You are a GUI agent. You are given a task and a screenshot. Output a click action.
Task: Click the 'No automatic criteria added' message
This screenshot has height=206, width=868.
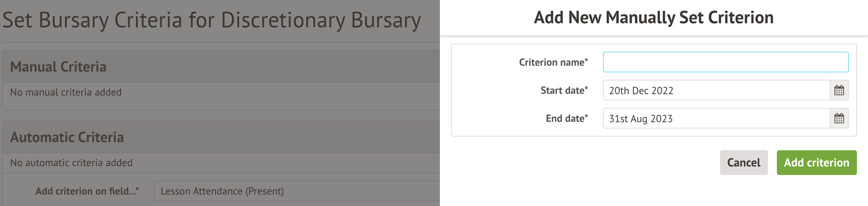(71, 163)
